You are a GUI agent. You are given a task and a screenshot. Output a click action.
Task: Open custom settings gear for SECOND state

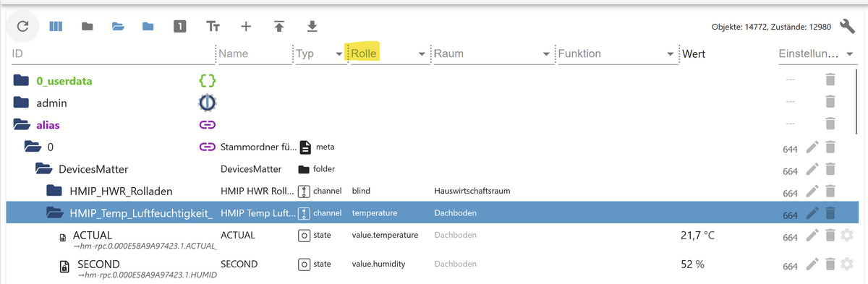tap(848, 264)
